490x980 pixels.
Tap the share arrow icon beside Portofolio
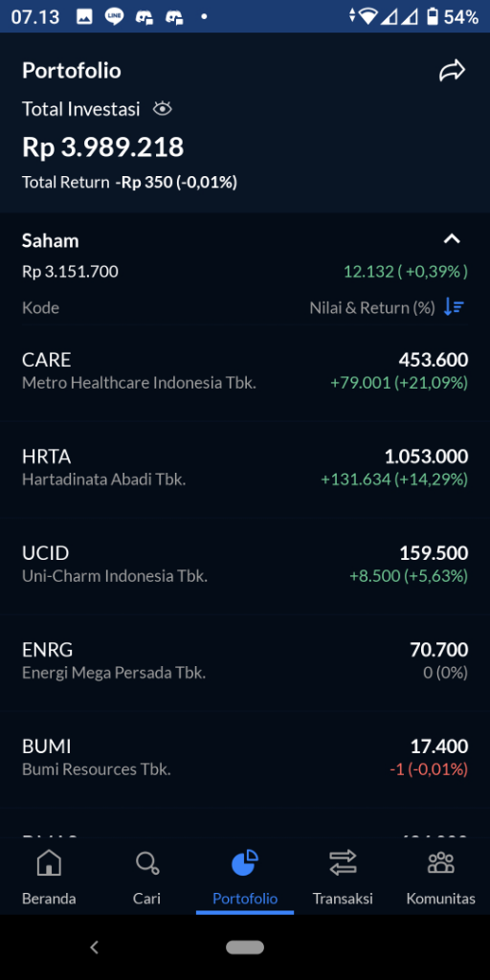tap(452, 71)
